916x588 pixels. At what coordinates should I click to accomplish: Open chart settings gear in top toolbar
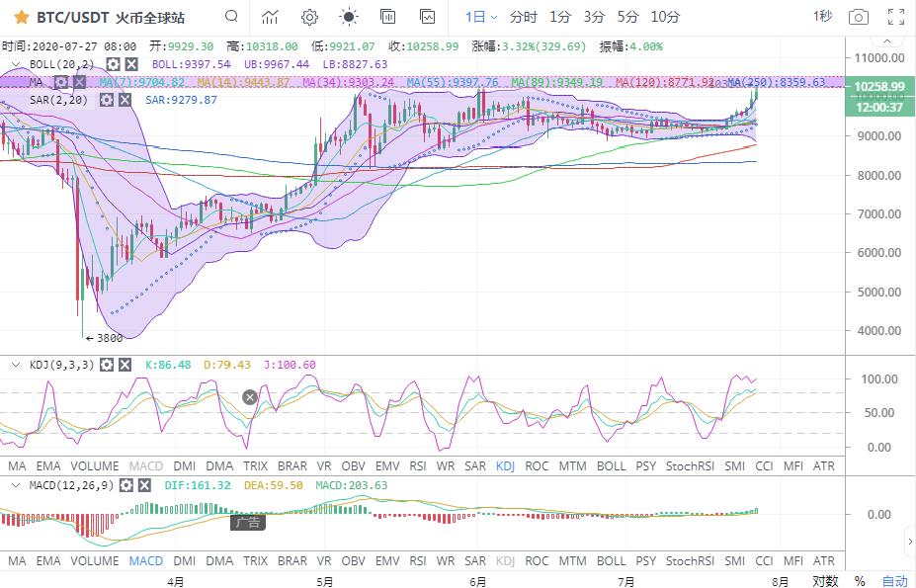(309, 17)
